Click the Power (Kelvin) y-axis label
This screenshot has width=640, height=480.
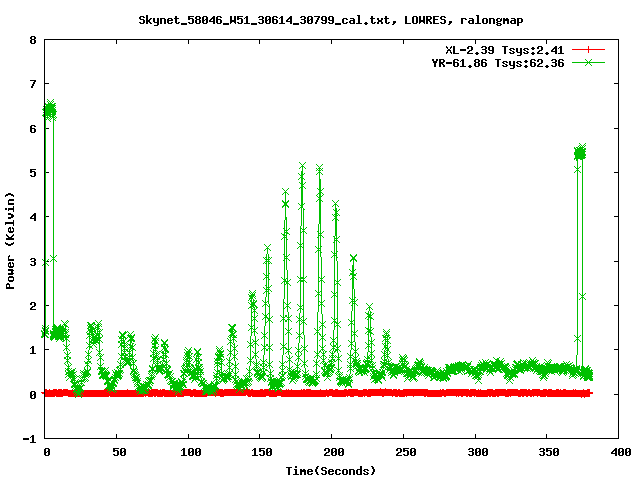(10, 241)
